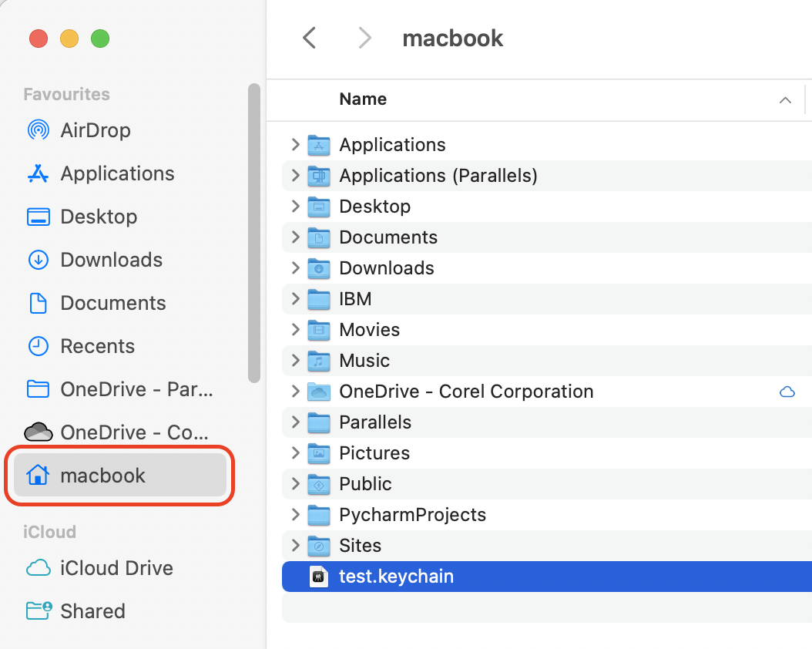Click the sidebar scrollbar
The image size is (812, 649).
click(254, 231)
